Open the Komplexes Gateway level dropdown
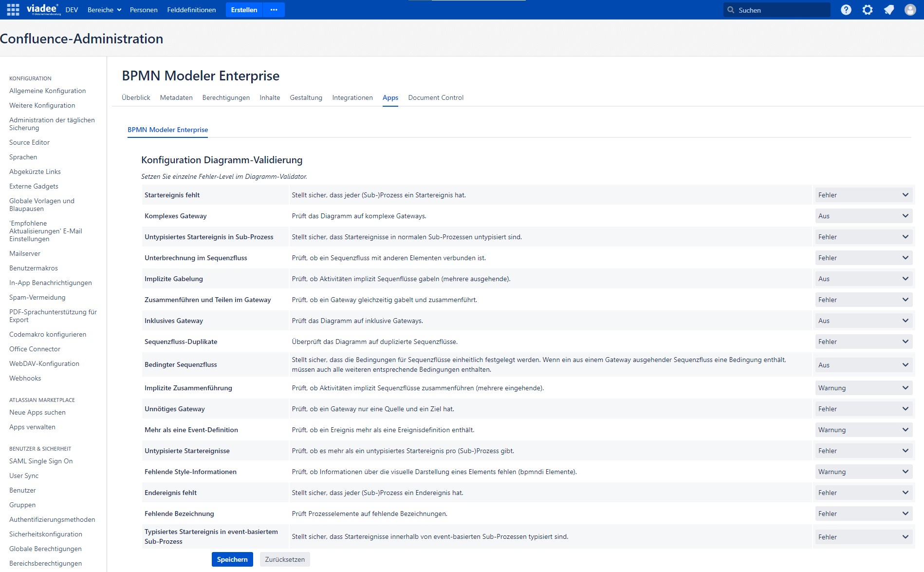 tap(864, 216)
